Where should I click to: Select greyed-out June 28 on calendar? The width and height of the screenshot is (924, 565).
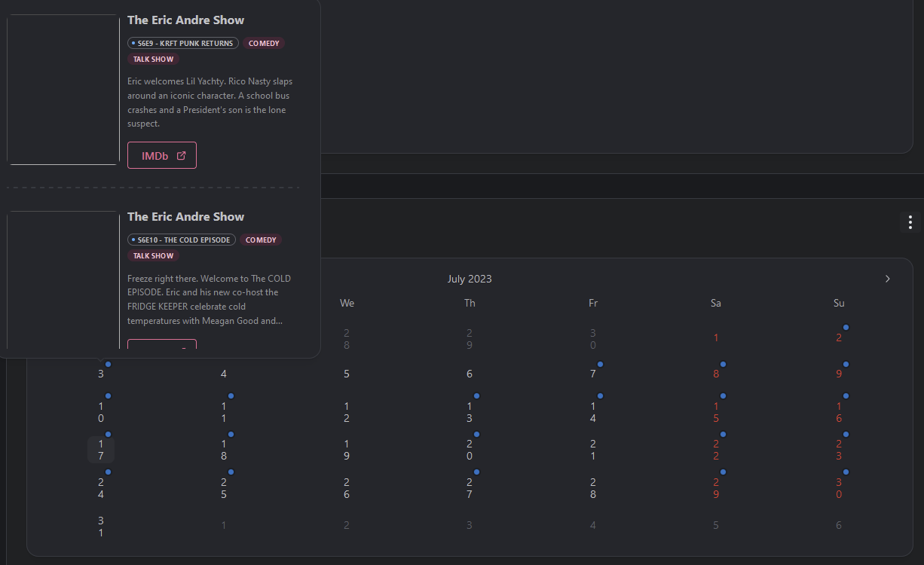tap(347, 339)
